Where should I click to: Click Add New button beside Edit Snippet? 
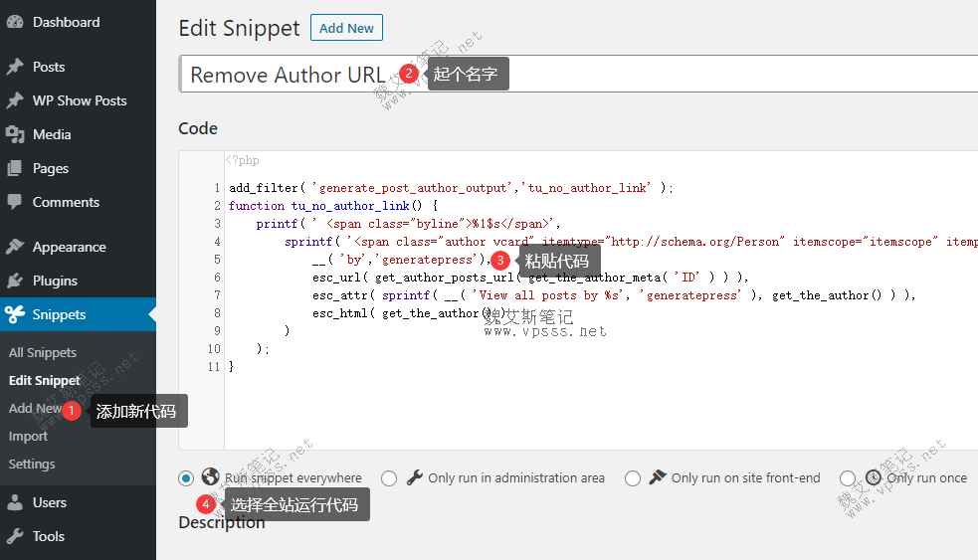pos(346,28)
